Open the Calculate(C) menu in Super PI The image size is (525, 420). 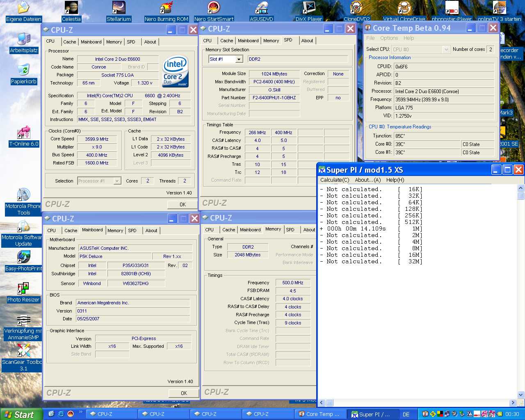pos(335,180)
